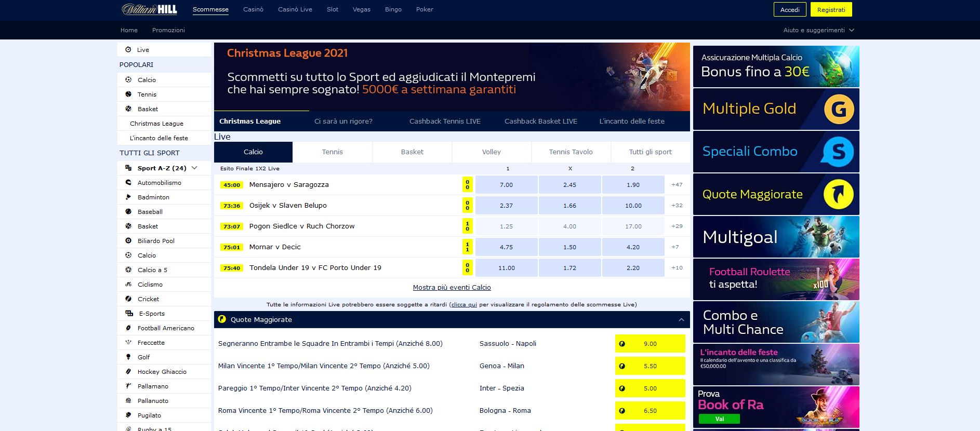Open the E-Sports icon
This screenshot has width=980, height=431.
click(129, 313)
